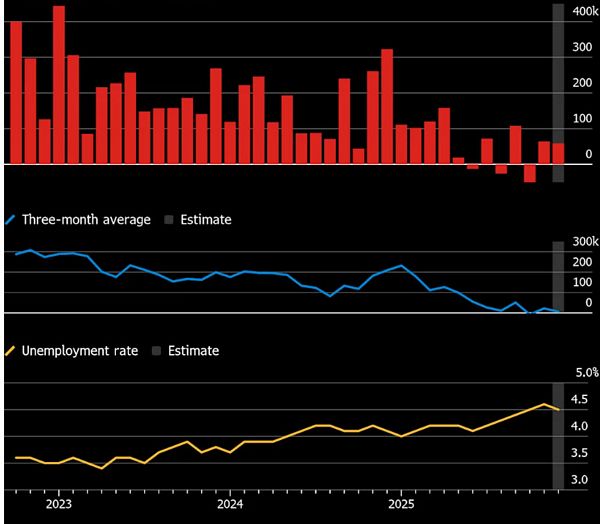The width and height of the screenshot is (600, 524).
Task: Click the 5.0% y-axis label
Action: (585, 373)
